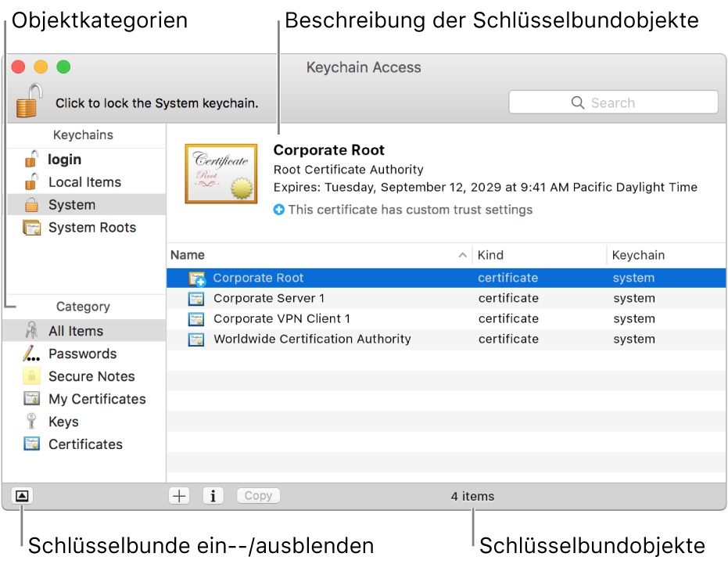Toggle the show/hide keychains button
The image size is (728, 564).
pyautogui.click(x=22, y=496)
